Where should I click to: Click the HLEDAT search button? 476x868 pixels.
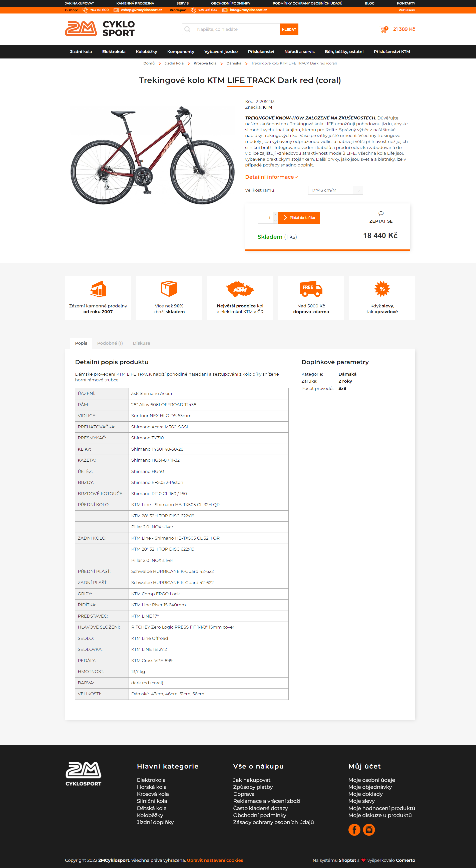[289, 29]
